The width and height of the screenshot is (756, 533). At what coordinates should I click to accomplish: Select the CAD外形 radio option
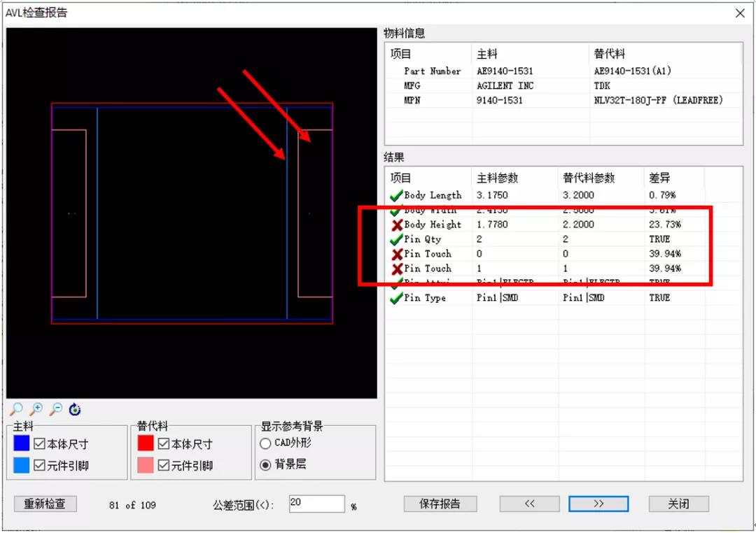coord(265,443)
